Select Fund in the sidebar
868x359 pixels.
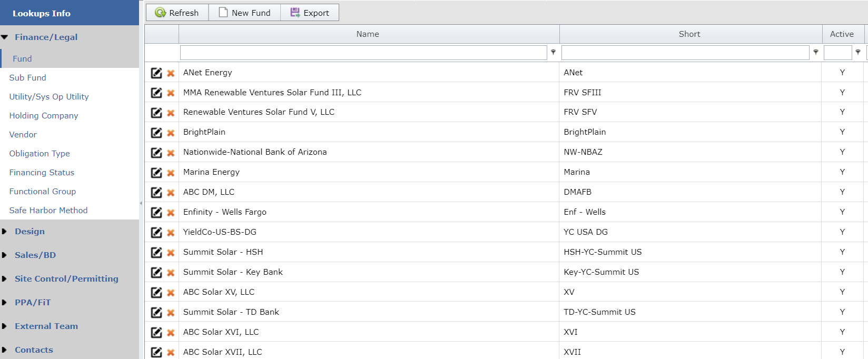click(x=22, y=59)
